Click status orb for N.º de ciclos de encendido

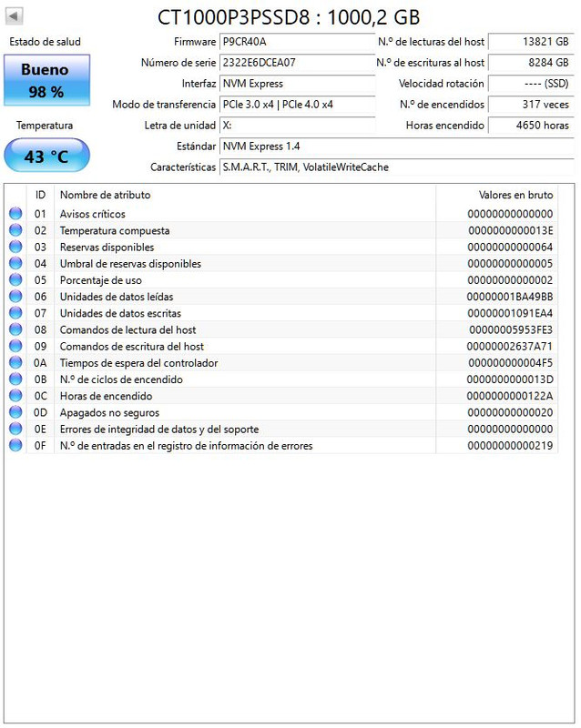pos(15,379)
